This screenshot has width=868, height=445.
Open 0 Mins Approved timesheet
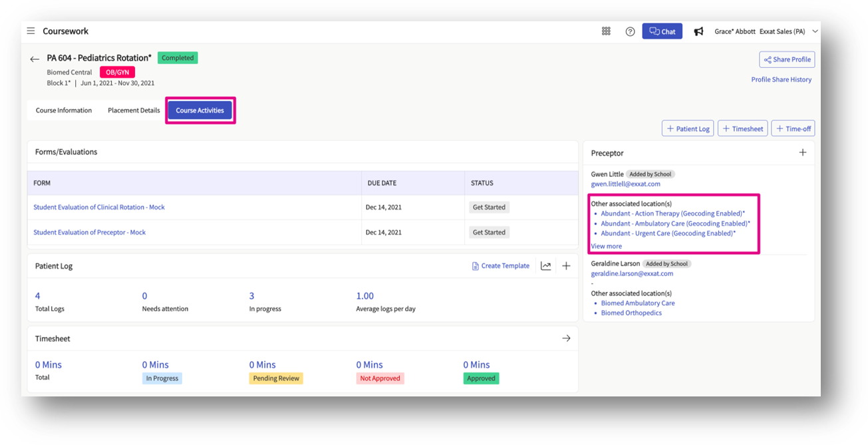476,365
